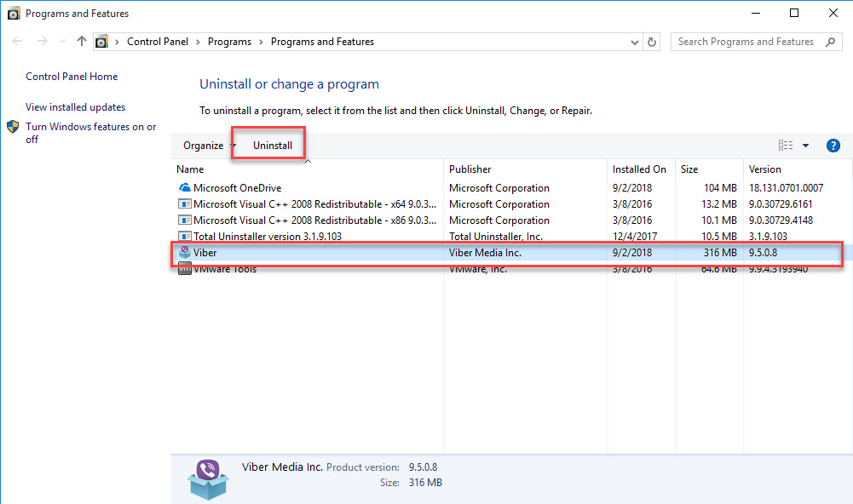The height and width of the screenshot is (504, 853).
Task: Open View installed updates link
Action: point(75,107)
